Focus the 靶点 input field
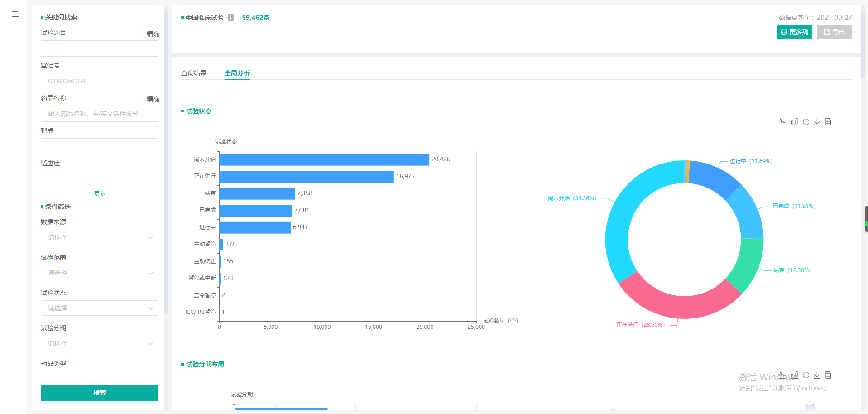 pos(100,146)
